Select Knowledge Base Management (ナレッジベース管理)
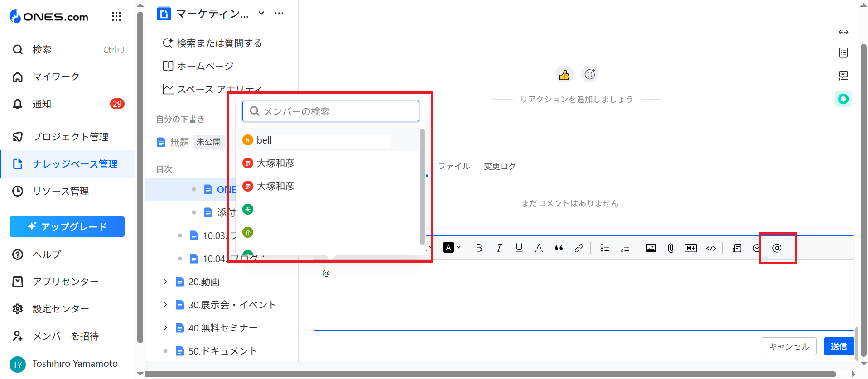Screen dimensions: 868x379 click(x=68, y=164)
